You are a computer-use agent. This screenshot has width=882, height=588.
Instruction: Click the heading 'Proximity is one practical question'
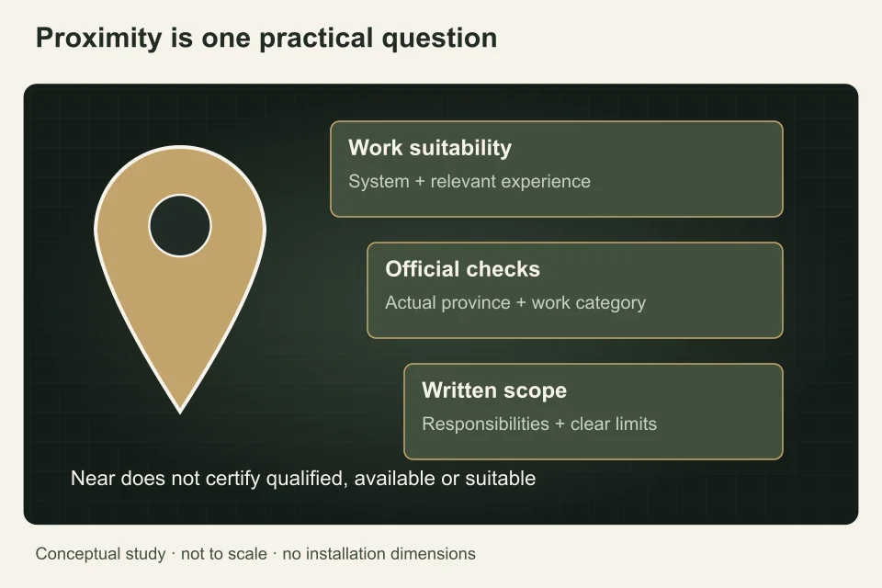point(266,39)
